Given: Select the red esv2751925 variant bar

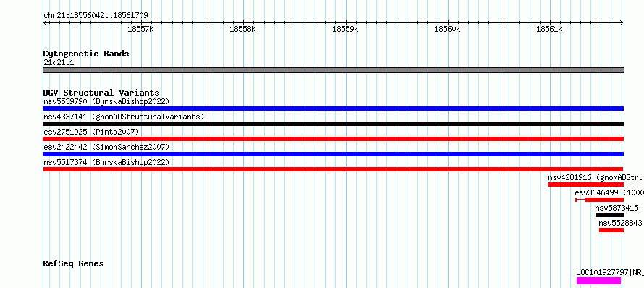Looking at the screenshot, I should tap(333, 139).
